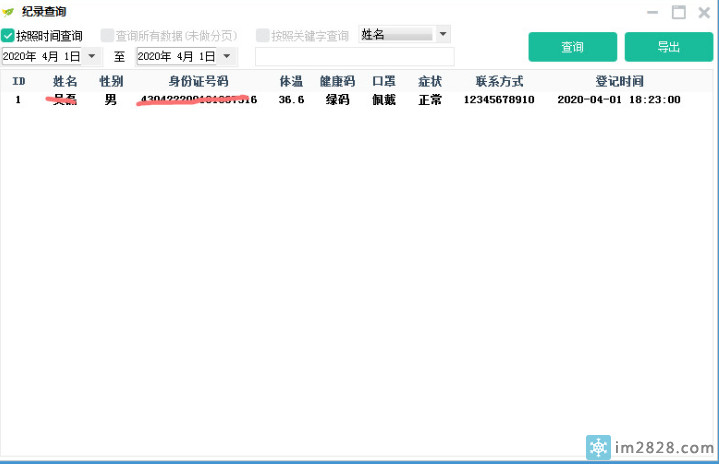Open the end date picker dropdown
Image resolution: width=721 pixels, height=465 pixels.
(x=227, y=57)
